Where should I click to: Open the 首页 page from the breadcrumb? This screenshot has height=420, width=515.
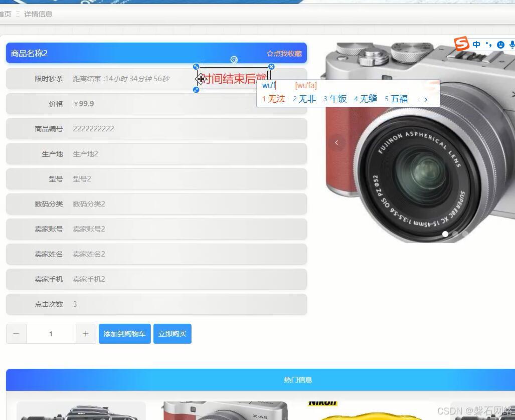coord(6,14)
